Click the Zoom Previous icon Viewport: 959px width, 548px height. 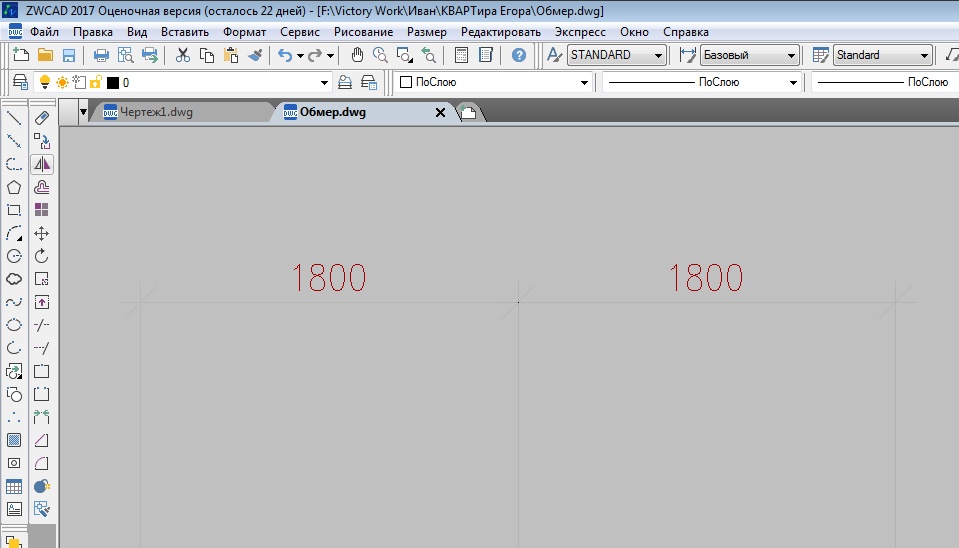429,55
